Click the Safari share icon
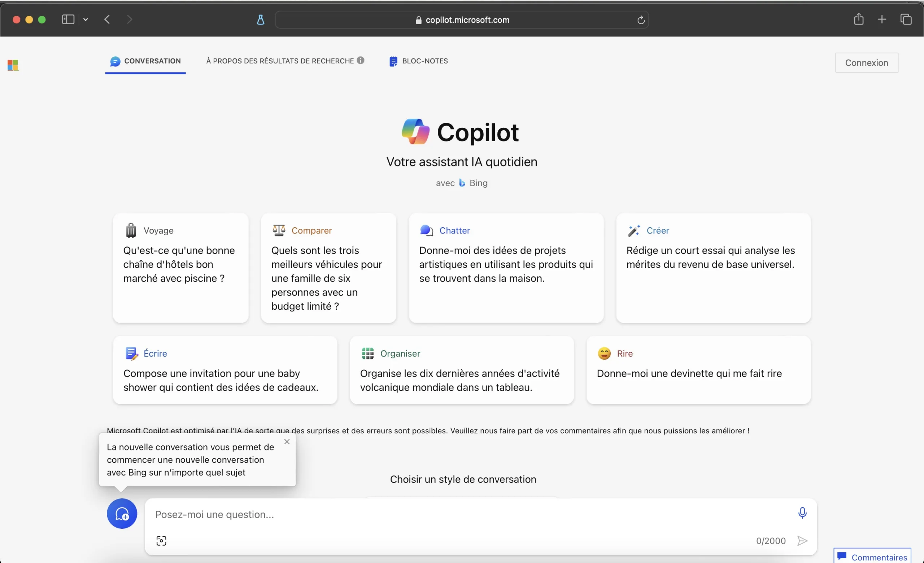This screenshot has width=924, height=563. 859,19
